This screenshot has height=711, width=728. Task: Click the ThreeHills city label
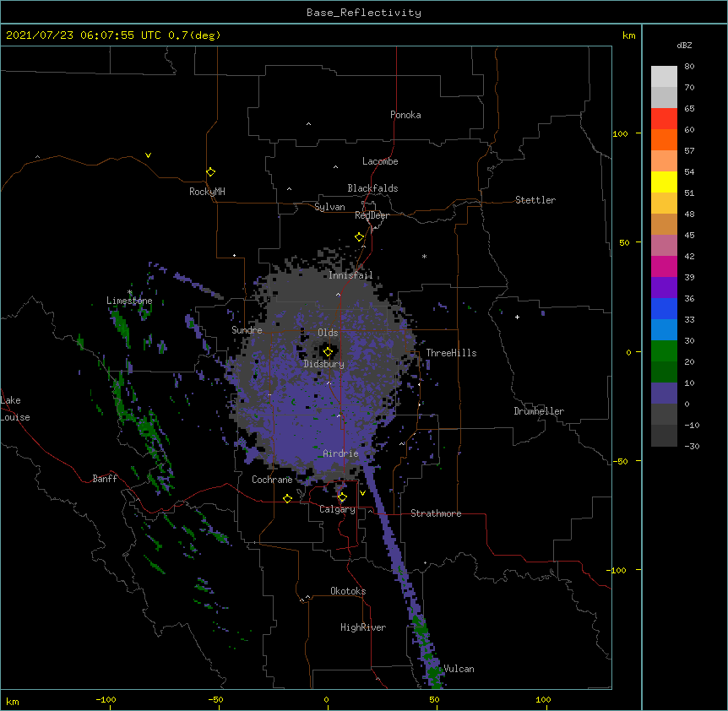[x=451, y=353]
